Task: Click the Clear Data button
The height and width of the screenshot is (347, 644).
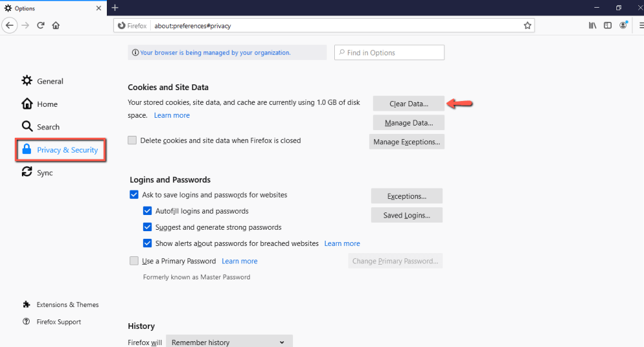Action: click(x=409, y=104)
